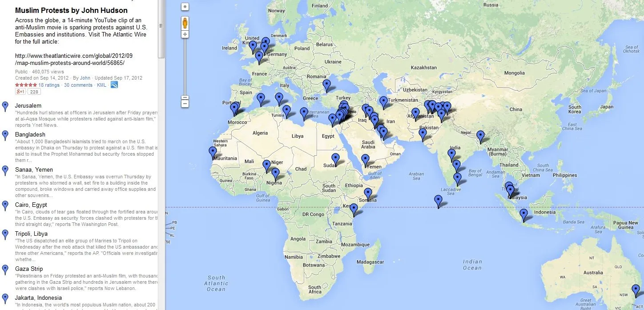Click the map marker on Indonesia near Java
Viewport: 644px width, 310px height.
(x=524, y=215)
